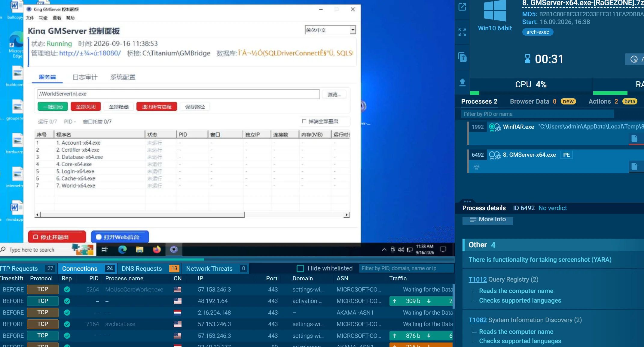Image resolution: width=644 pixels, height=347 pixels.
Task: Click the red close-all button
Action: click(x=86, y=107)
